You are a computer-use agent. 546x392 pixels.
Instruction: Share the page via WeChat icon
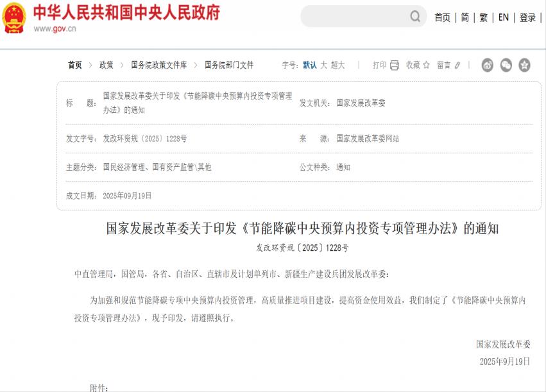tap(506, 65)
